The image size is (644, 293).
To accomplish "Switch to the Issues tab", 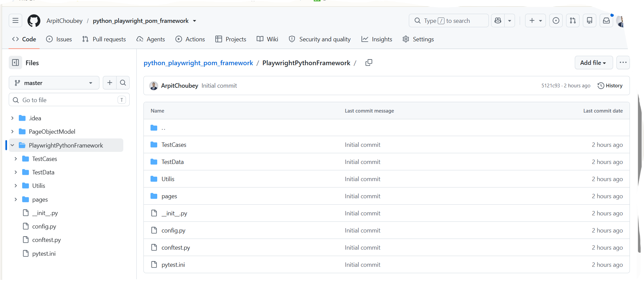I will coord(59,39).
